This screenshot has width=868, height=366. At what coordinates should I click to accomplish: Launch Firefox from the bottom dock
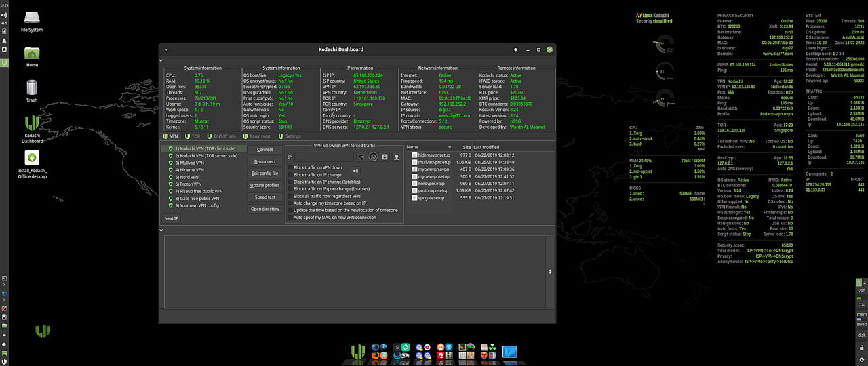click(375, 355)
